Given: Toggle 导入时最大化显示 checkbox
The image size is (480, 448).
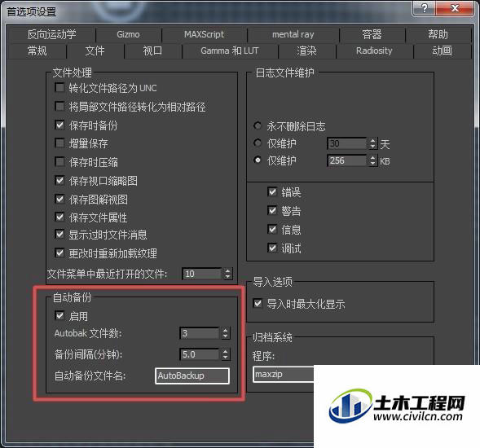Looking at the screenshot, I should [x=258, y=304].
